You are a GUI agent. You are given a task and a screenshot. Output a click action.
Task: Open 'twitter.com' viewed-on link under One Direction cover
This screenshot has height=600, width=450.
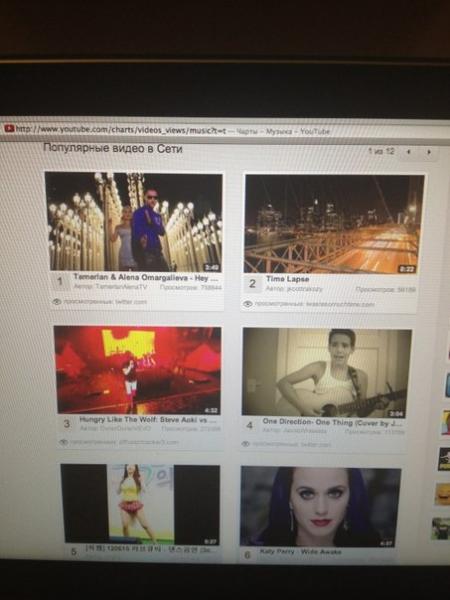(316, 445)
